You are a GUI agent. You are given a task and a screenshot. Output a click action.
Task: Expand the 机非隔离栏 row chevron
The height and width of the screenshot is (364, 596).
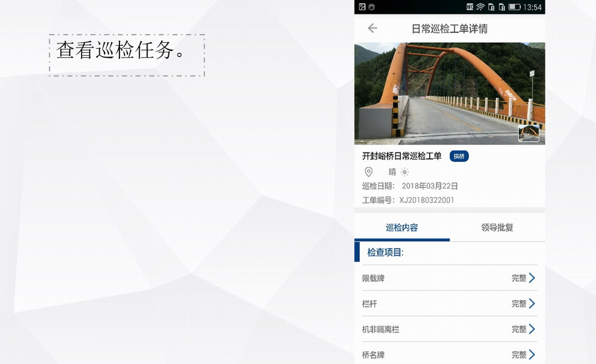[532, 329]
